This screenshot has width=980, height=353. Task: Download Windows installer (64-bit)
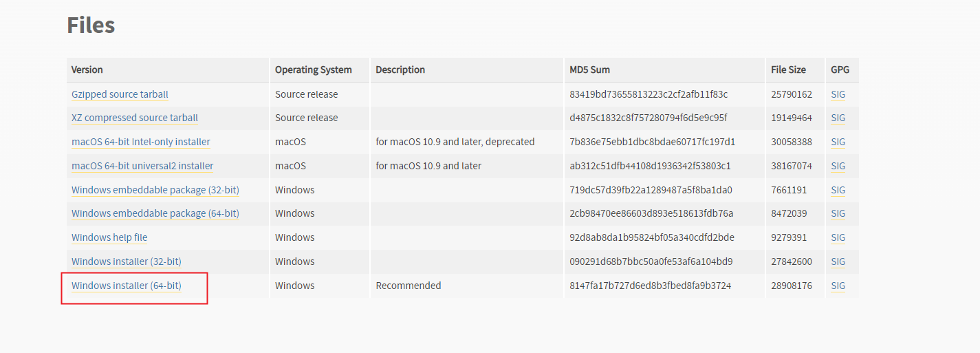[127, 286]
